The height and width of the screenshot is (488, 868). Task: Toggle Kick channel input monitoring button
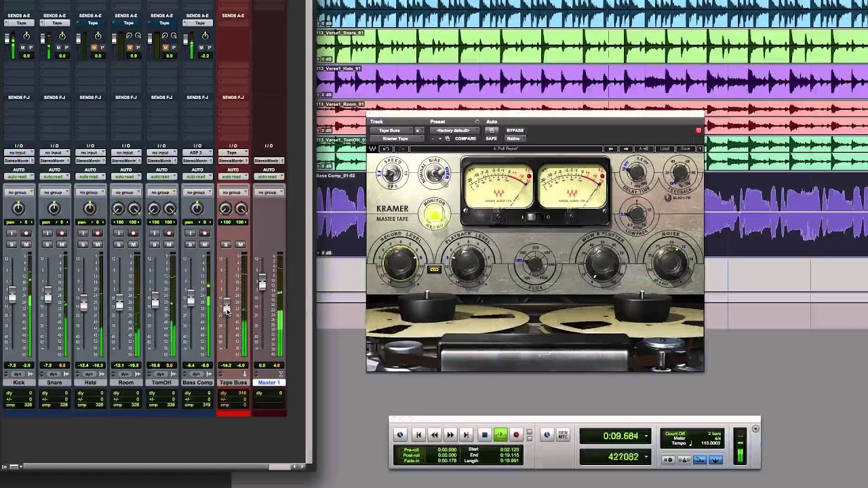(x=12, y=233)
